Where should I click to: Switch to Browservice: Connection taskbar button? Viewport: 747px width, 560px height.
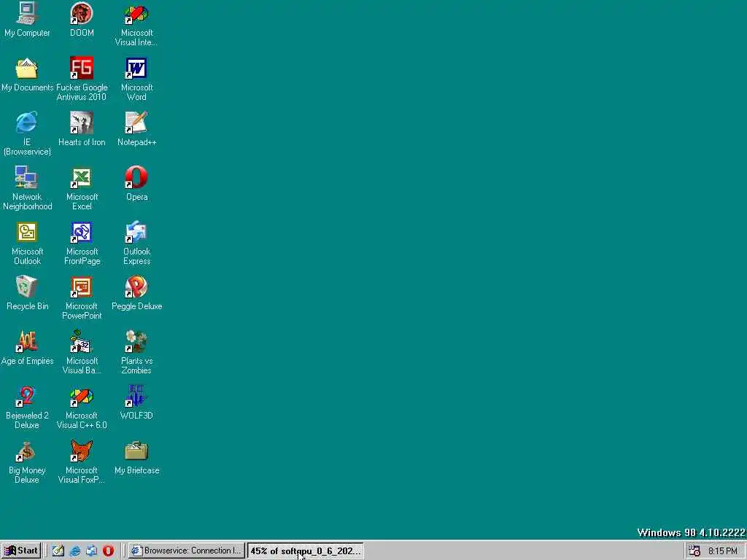(186, 551)
